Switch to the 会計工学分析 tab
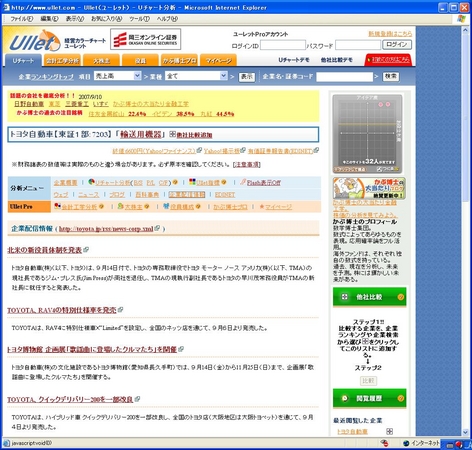Screen dimensions: 472x450 (x=62, y=61)
